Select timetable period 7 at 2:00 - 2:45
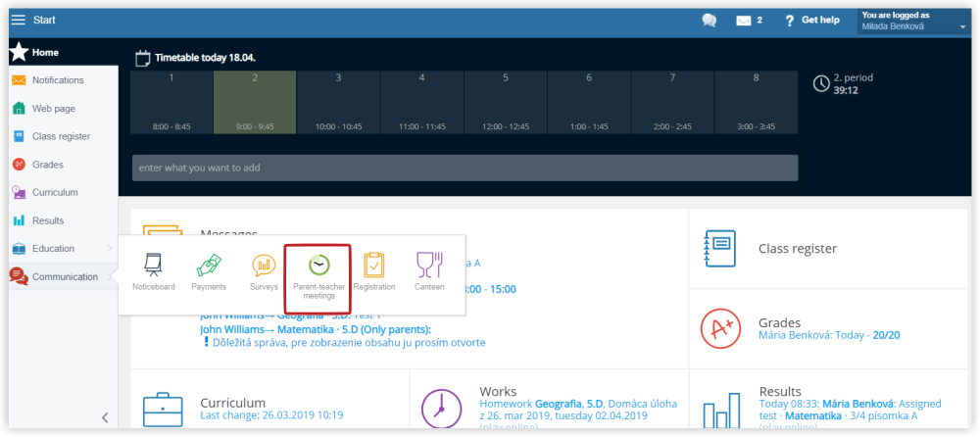 pos(672,102)
